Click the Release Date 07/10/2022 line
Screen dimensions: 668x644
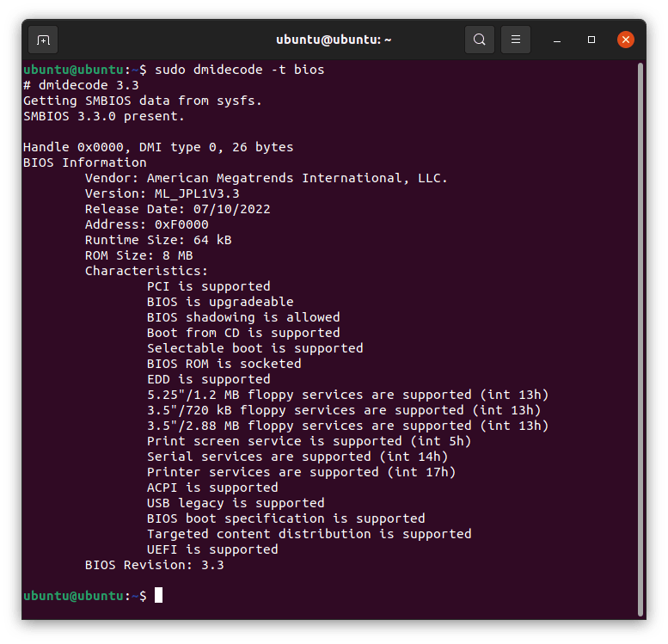click(178, 209)
